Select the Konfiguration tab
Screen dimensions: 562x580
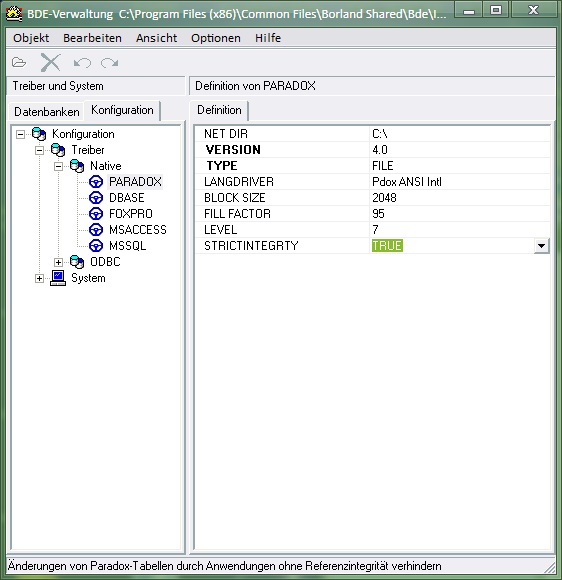click(x=122, y=110)
